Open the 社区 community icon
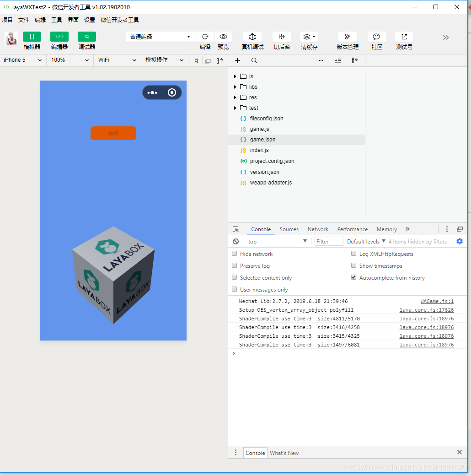This screenshot has width=471, height=476. point(376,37)
